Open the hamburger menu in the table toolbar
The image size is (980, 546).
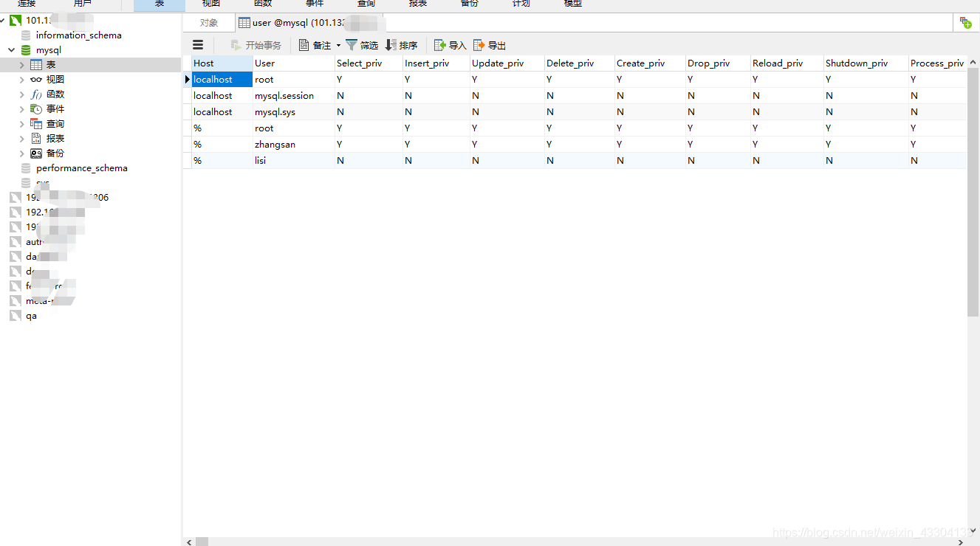click(198, 45)
